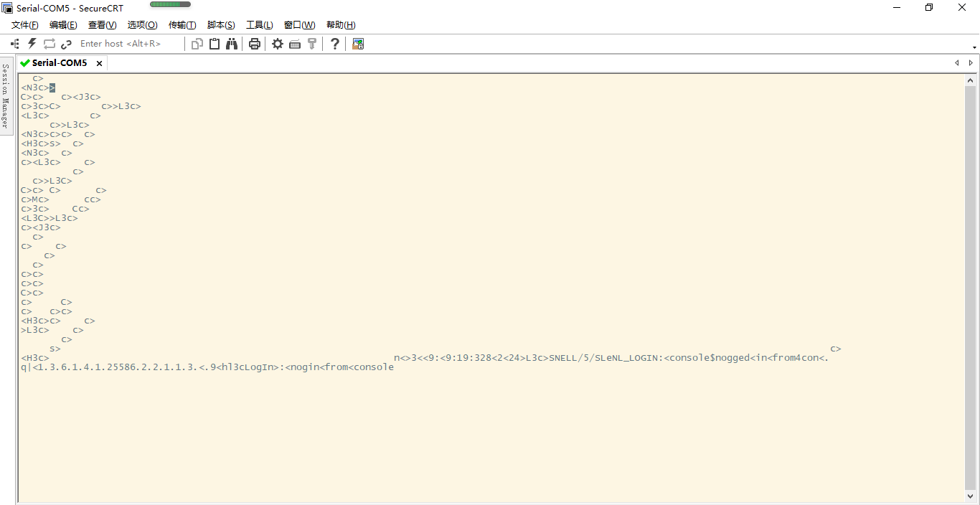Click the SecureCRT title bar app icon
This screenshot has height=505, width=980.
click(x=8, y=8)
